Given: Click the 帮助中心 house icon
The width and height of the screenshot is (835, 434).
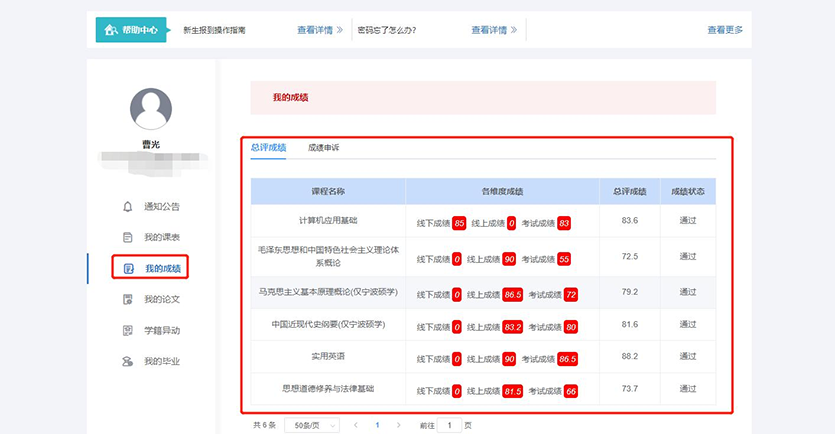Looking at the screenshot, I should (111, 30).
